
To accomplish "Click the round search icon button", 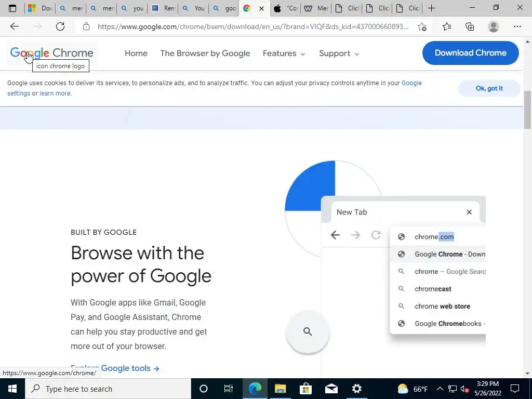I will point(308,331).
